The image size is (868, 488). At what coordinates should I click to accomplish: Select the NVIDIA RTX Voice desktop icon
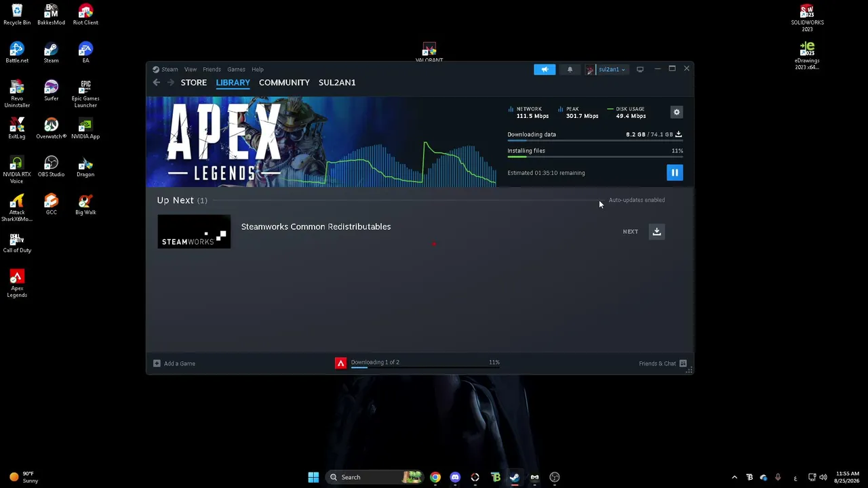[17, 169]
